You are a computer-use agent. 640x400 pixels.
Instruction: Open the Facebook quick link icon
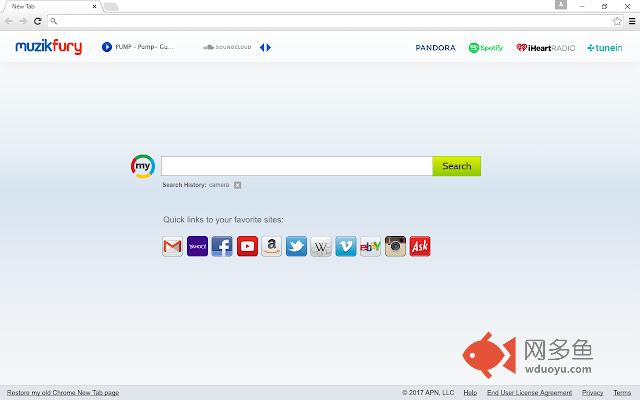coord(222,246)
